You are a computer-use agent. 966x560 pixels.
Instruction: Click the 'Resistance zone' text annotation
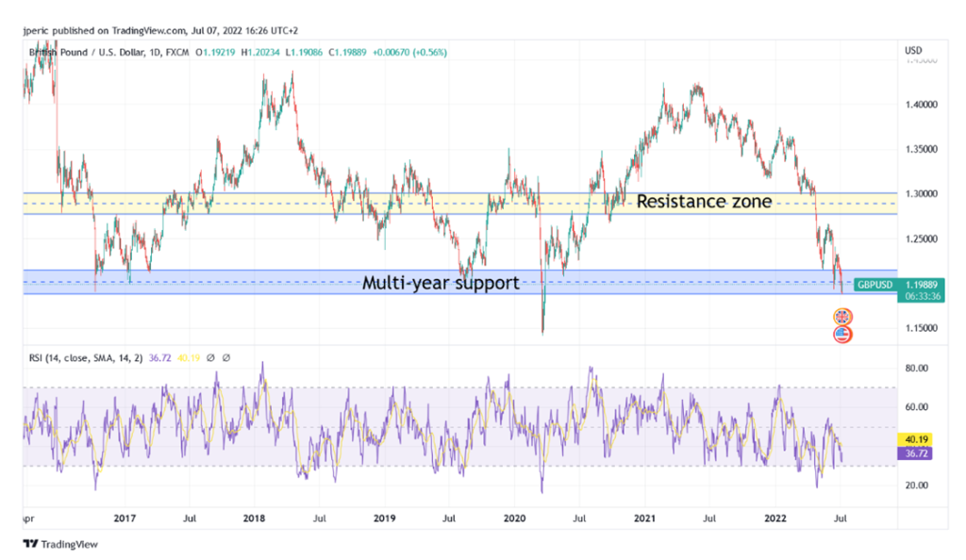tap(704, 202)
